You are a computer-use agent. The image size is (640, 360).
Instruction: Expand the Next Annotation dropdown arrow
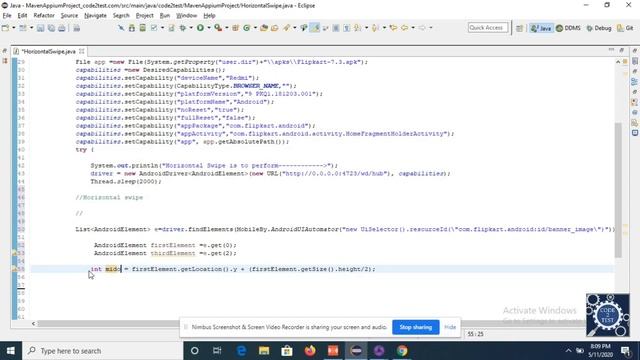(366, 28)
